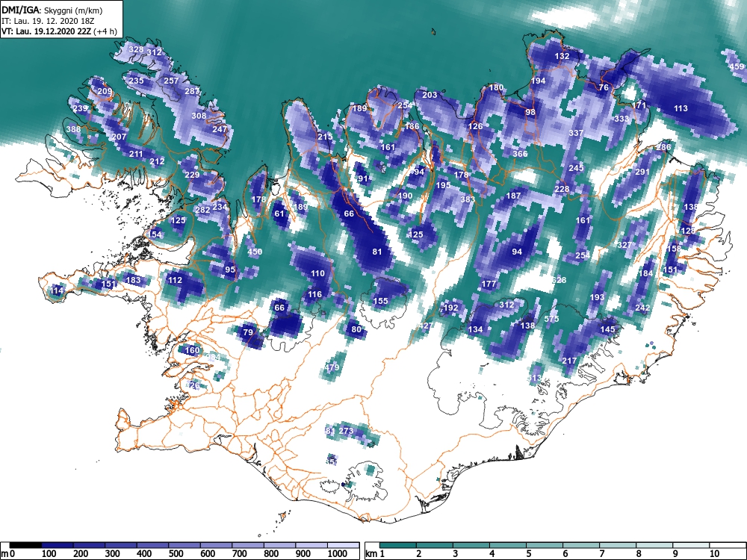
Task: Click visibility value '327' on the map
Action: click(624, 245)
